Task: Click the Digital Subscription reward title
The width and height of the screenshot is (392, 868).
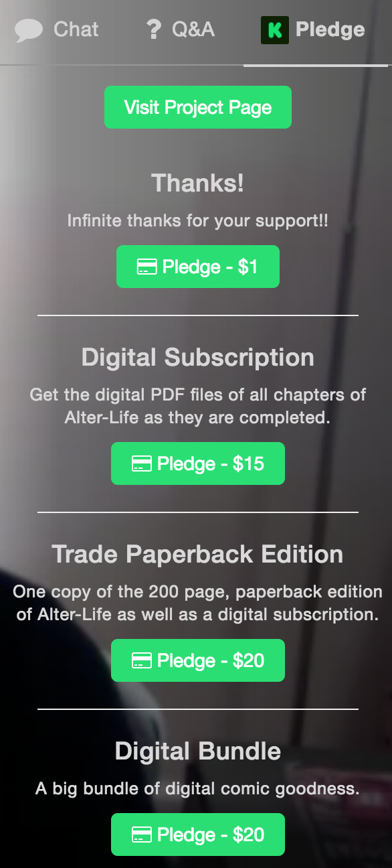Action: 198,358
